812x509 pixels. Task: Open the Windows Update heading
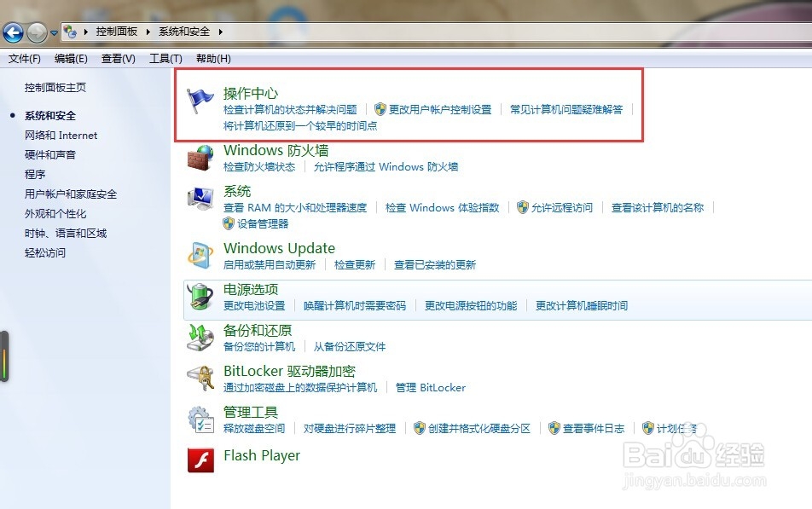pos(279,248)
